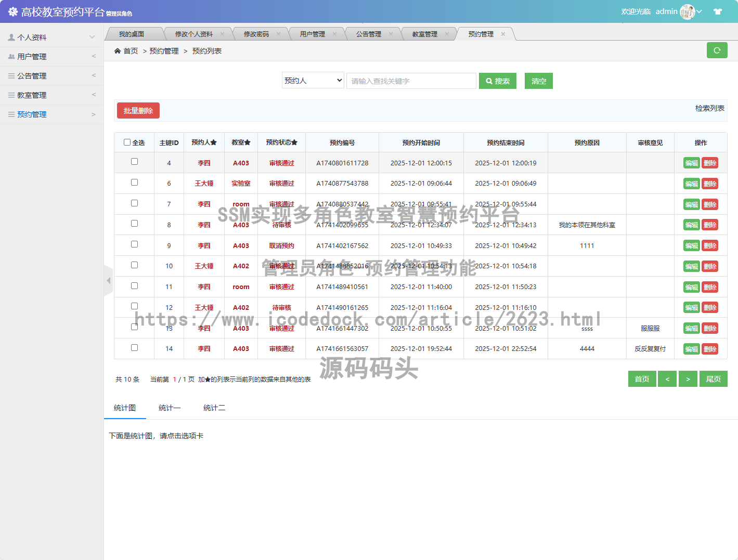Open the 统计一 statistics tab
This screenshot has width=738, height=560.
coord(170,408)
